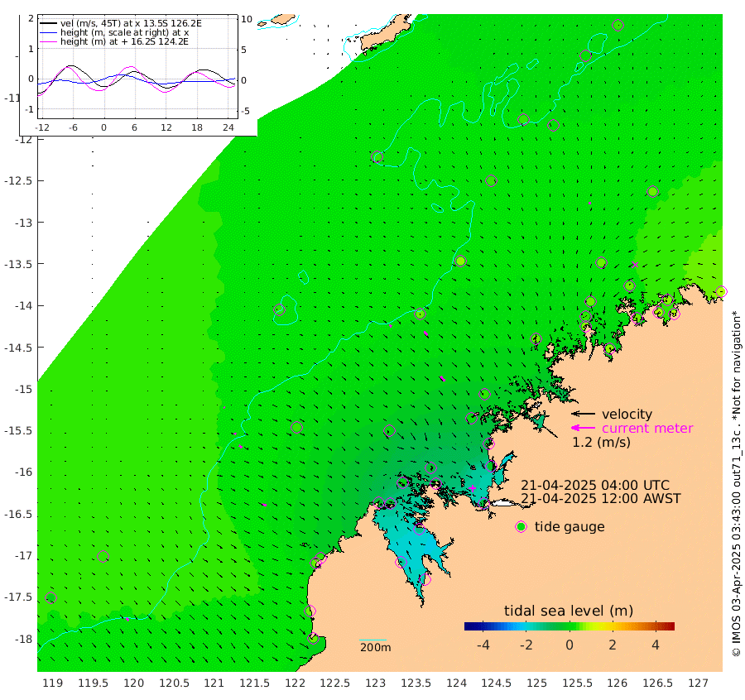Click the latitude axis label '-15.5'
This screenshot has width=745, height=700.
[x=18, y=431]
